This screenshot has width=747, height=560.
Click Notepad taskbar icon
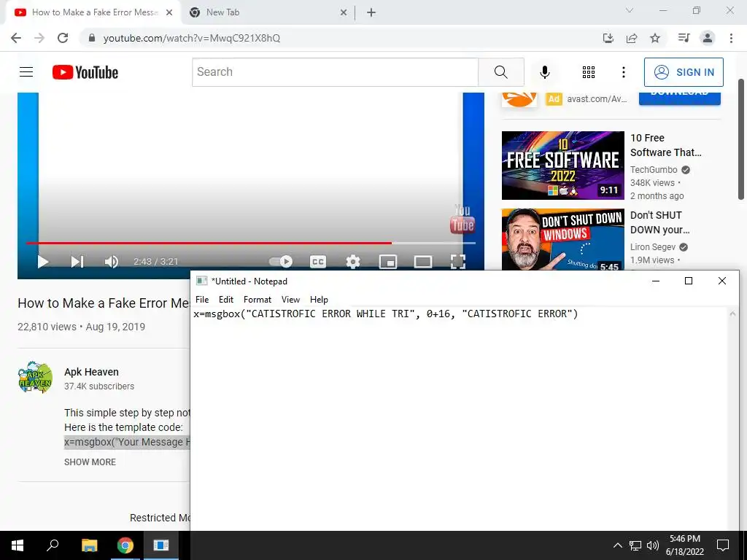pos(161,545)
